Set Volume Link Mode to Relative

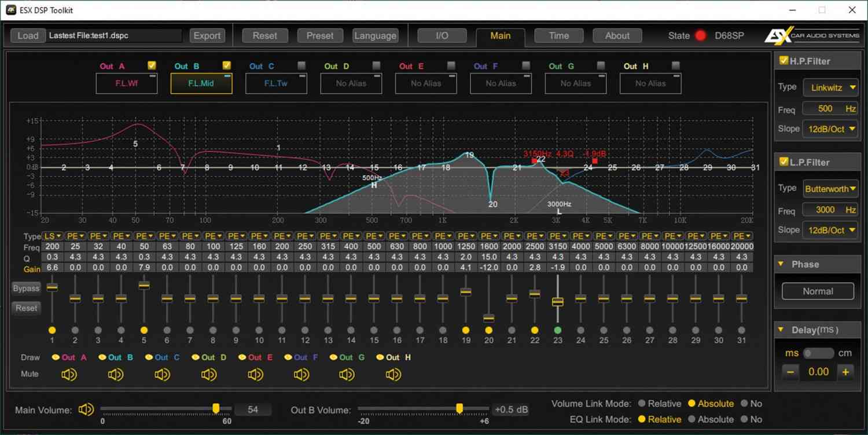click(642, 404)
